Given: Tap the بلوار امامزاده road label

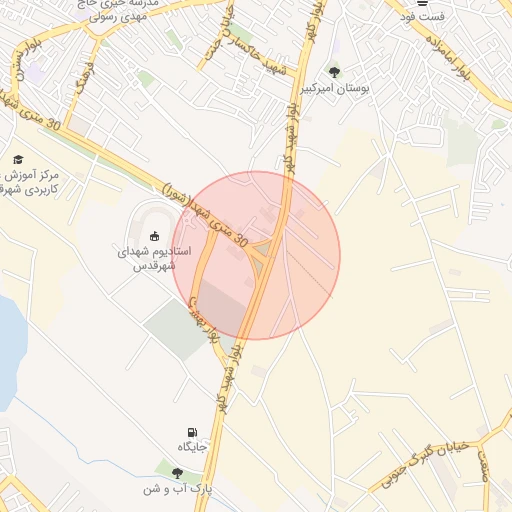Looking at the screenshot, I should (x=448, y=57).
